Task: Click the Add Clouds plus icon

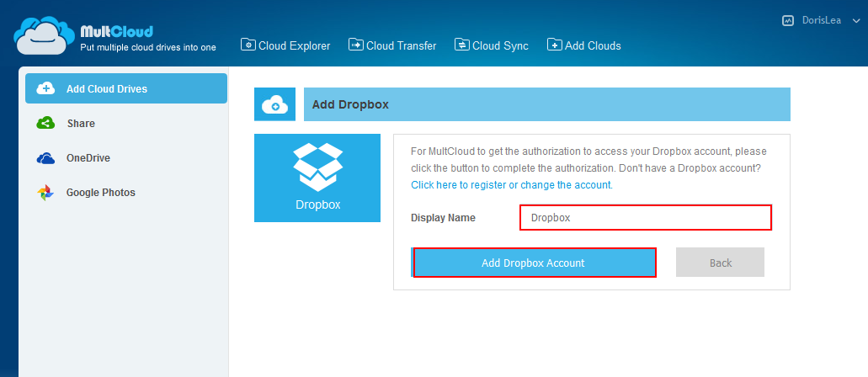Action: tap(554, 45)
